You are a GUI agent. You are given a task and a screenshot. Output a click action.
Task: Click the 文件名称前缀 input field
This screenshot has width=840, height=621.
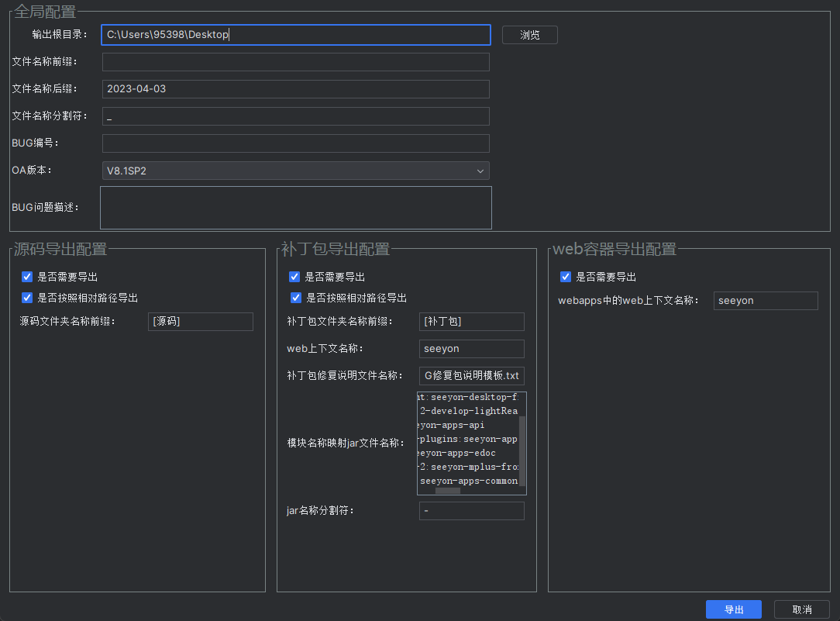point(295,62)
